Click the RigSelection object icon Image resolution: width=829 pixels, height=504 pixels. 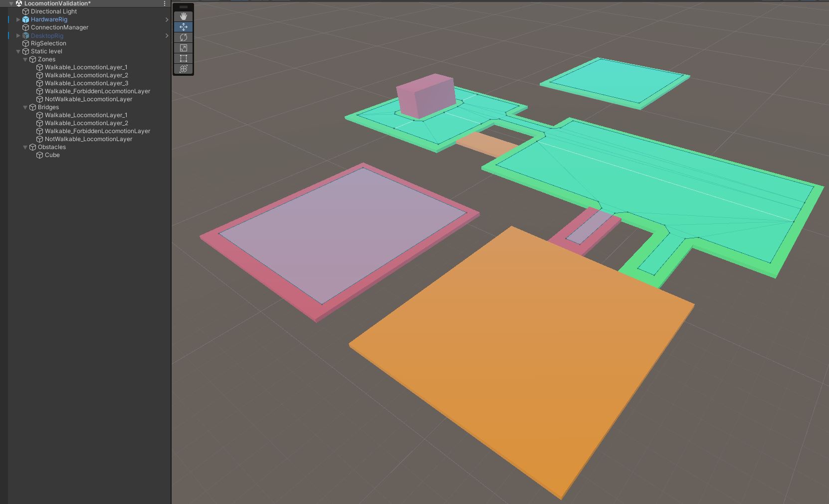26,43
